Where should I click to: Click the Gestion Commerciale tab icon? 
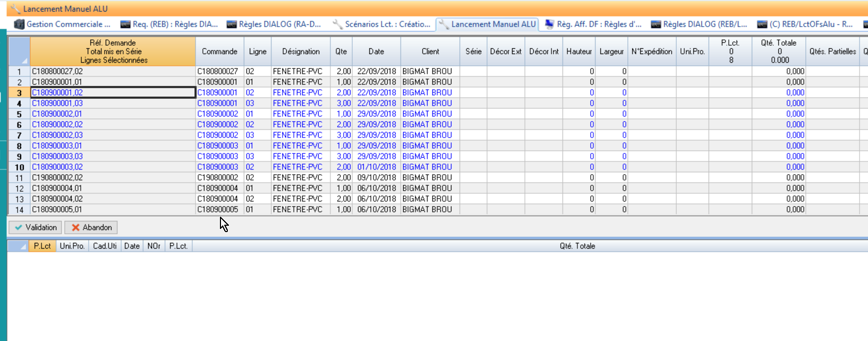19,24
